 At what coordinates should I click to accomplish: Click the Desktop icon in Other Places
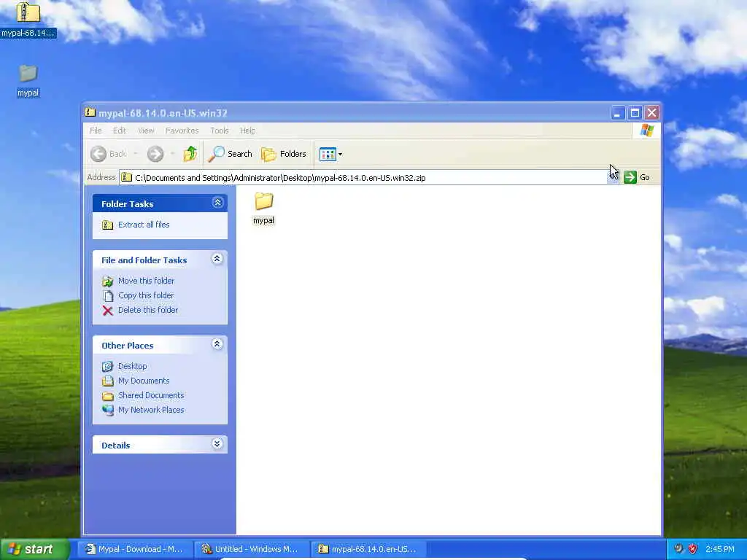(x=108, y=366)
